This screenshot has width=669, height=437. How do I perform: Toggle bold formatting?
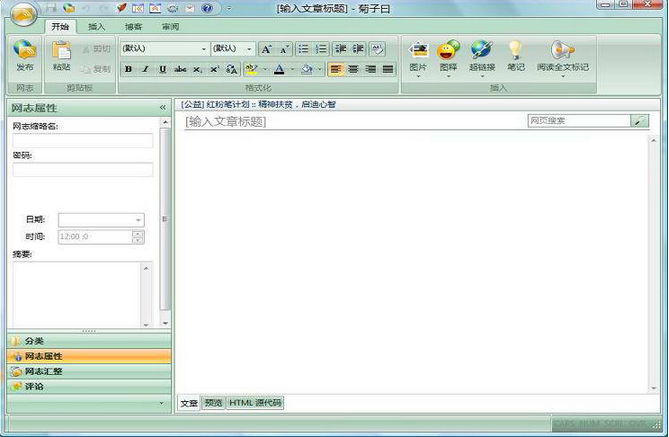click(128, 69)
